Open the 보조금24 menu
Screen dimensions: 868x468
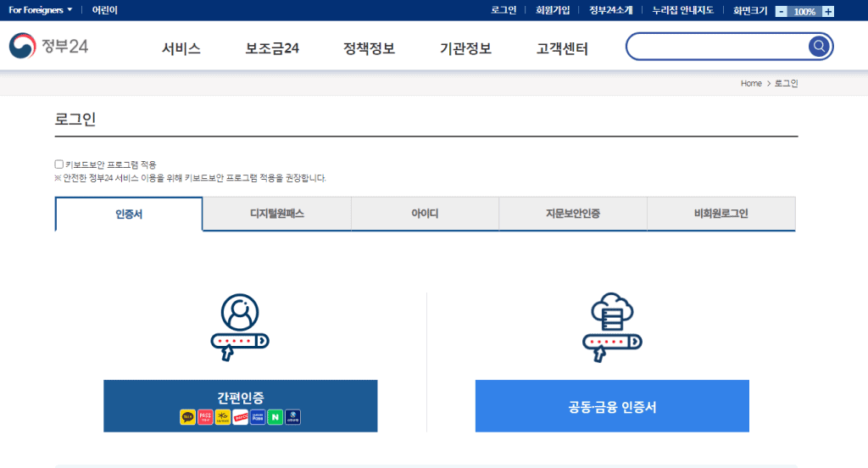coord(272,48)
